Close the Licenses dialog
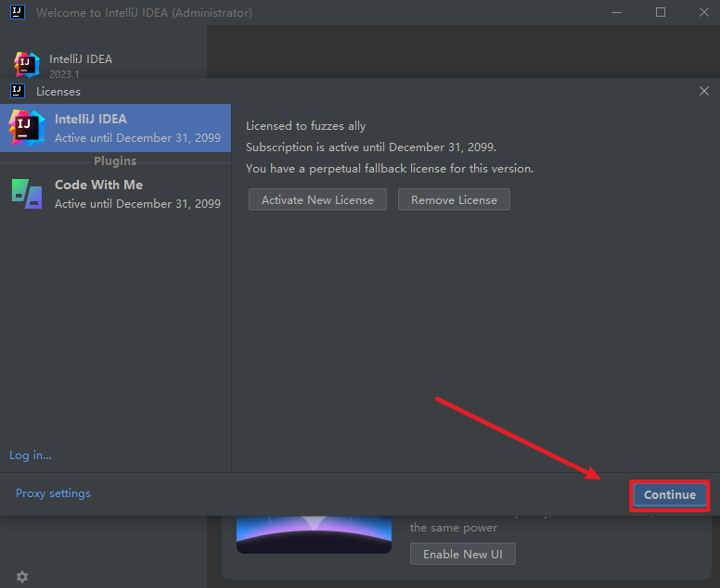Image resolution: width=720 pixels, height=588 pixels. pyautogui.click(x=704, y=91)
